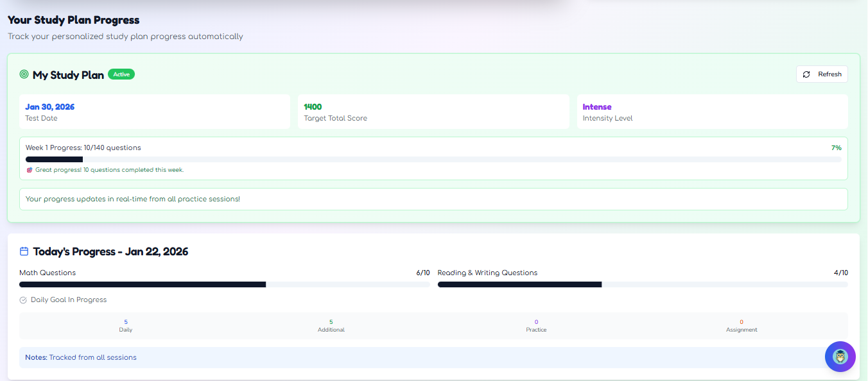Expand the Week 1 Progress section
The image size is (868, 381).
(x=433, y=158)
